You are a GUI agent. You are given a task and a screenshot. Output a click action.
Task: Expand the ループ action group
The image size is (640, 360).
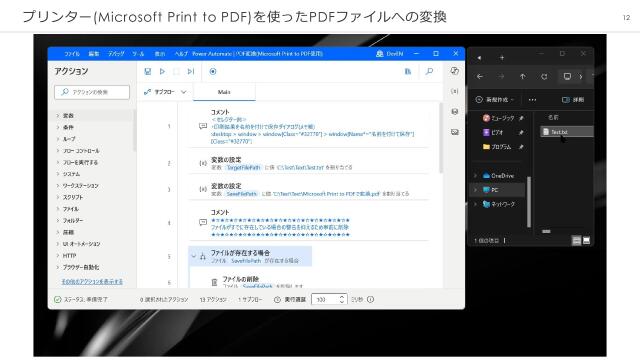(x=58, y=139)
